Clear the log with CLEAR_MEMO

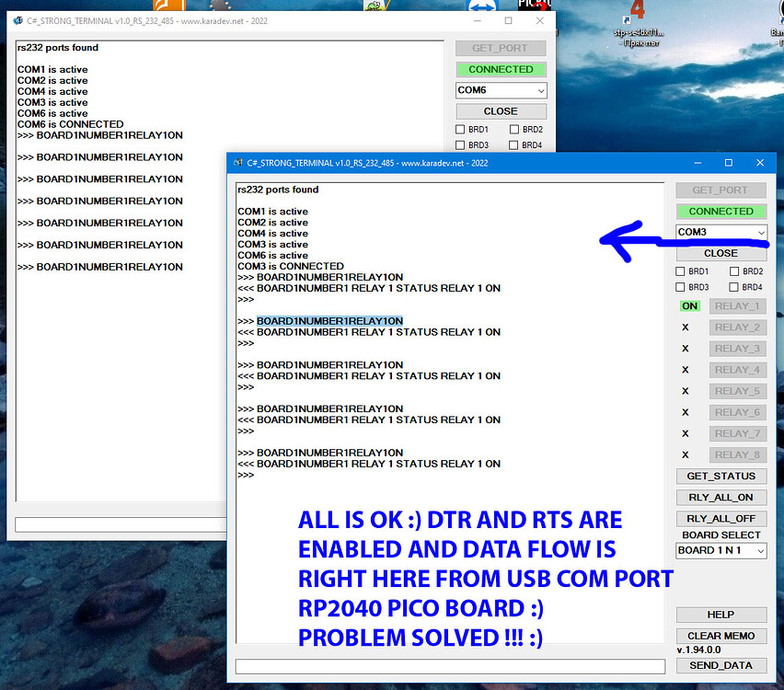tap(721, 635)
